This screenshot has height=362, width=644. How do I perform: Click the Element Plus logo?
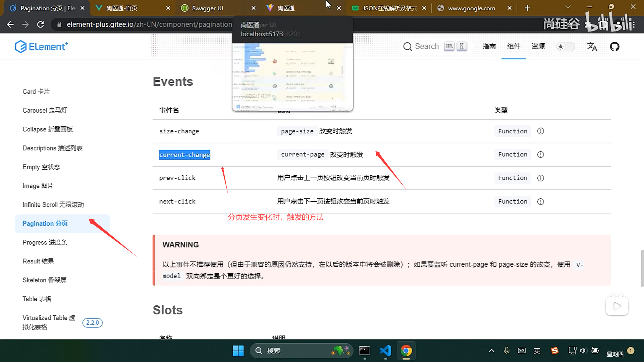pos(41,47)
